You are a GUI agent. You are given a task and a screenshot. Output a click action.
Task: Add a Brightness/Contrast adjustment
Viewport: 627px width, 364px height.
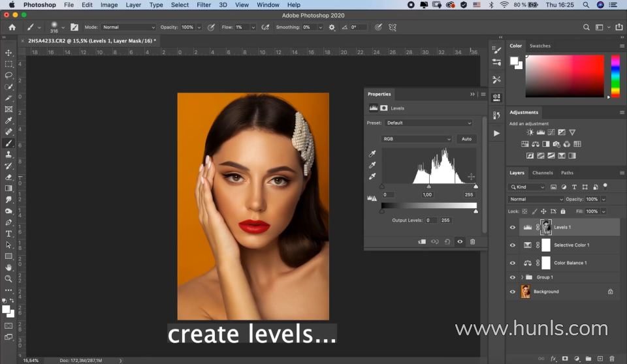click(530, 132)
